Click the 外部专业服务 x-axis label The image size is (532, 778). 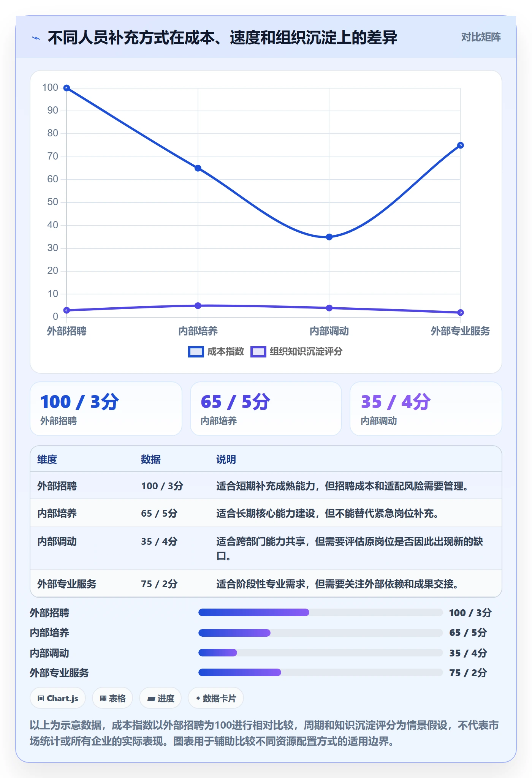click(x=461, y=331)
